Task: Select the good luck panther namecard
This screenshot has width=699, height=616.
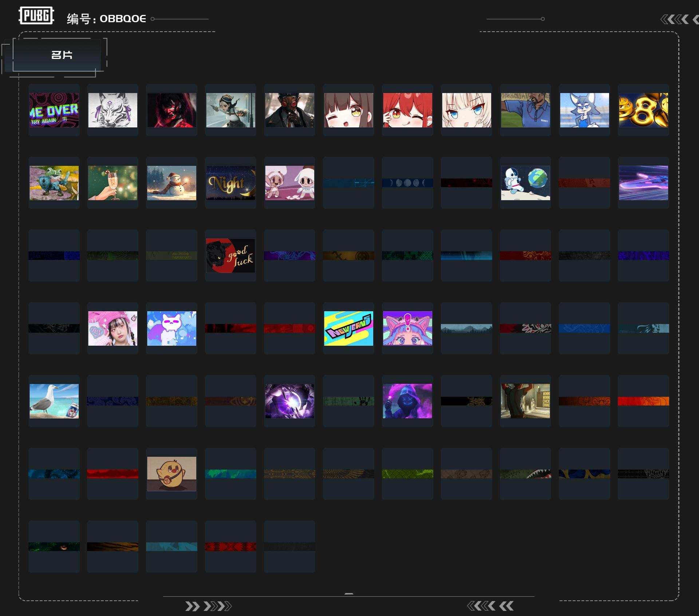Action: coord(230,255)
